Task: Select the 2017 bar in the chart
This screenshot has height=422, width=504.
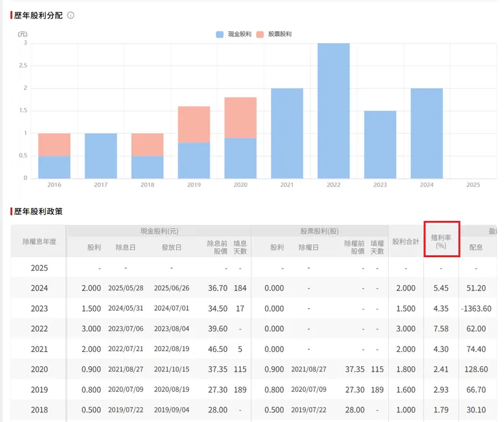Action: point(101,155)
